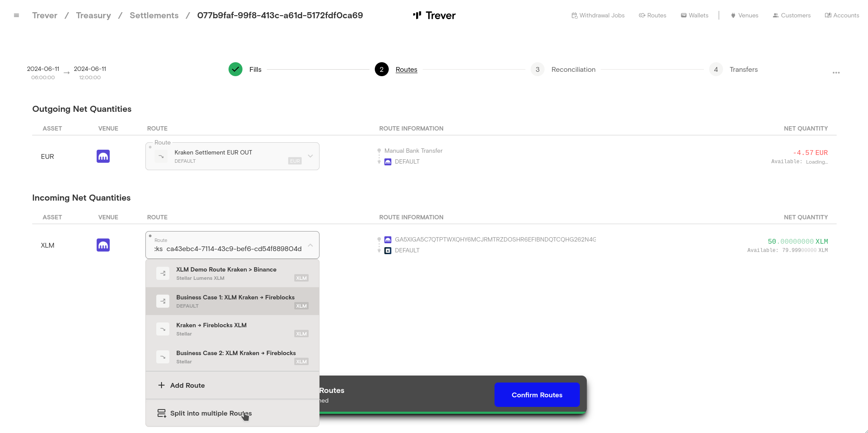Click the Kraken venue icon in XLM row
This screenshot has height=433, width=868.
coord(103,245)
